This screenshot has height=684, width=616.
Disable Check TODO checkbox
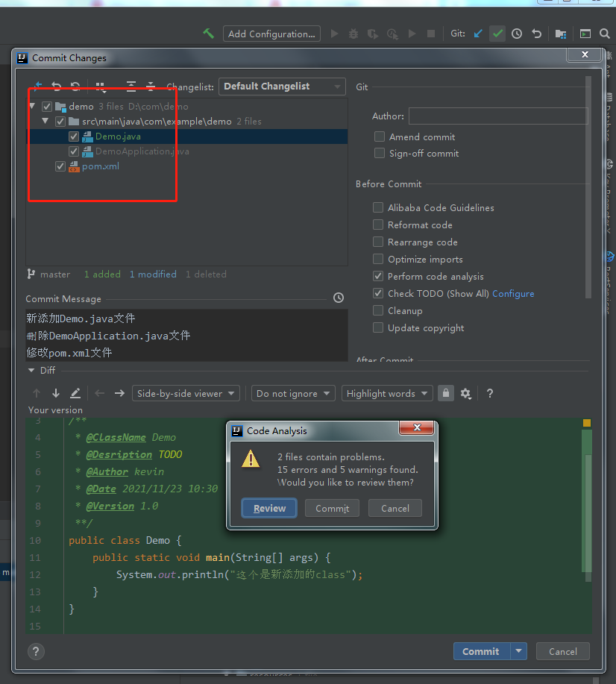click(378, 293)
